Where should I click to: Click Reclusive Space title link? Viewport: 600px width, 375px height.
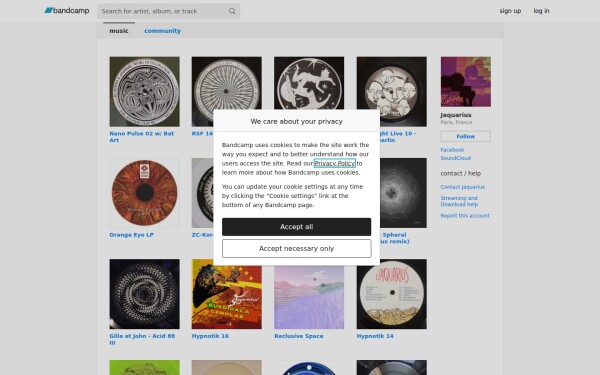click(298, 336)
